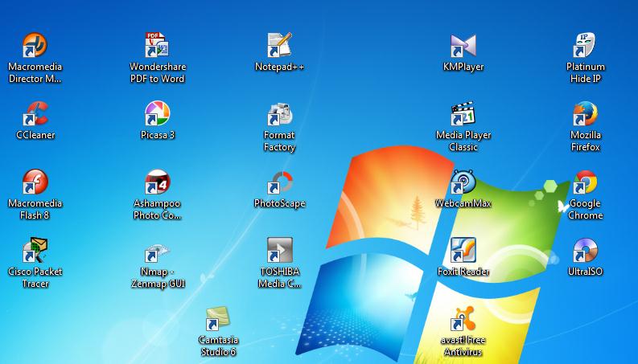Image resolution: width=638 pixels, height=364 pixels.
Task: Select the Cisco Packet Tracer icon
Action: [35, 249]
